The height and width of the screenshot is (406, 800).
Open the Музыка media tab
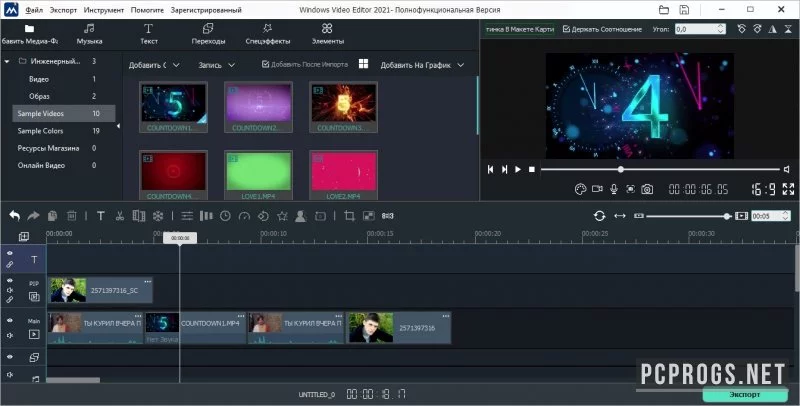click(x=89, y=34)
